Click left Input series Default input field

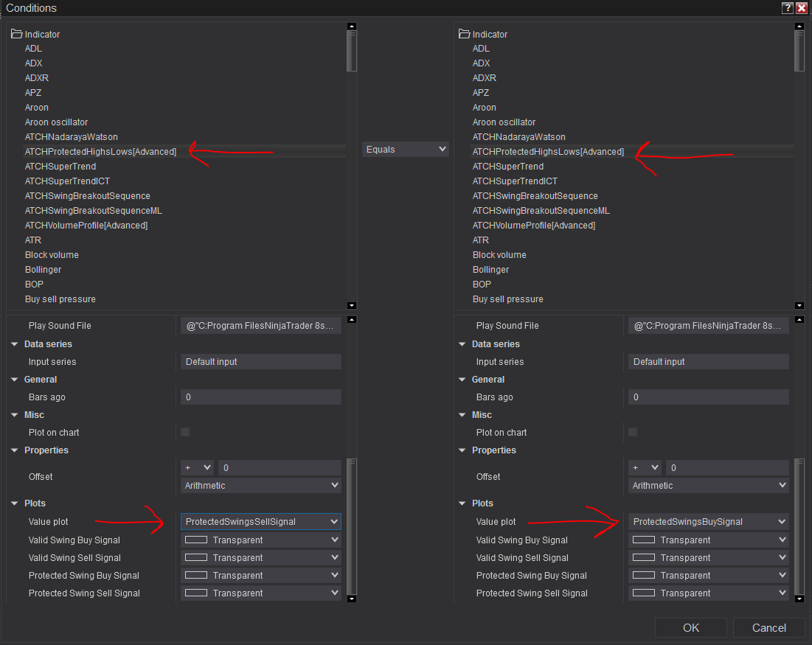pos(261,361)
